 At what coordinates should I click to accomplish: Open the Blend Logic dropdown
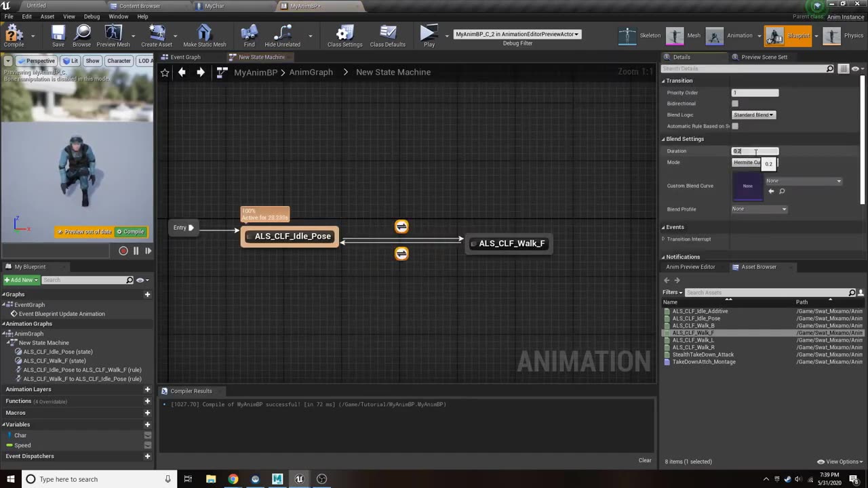(753, 115)
